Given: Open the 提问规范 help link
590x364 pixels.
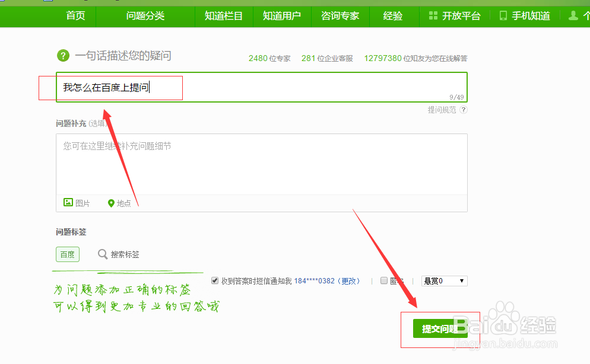Looking at the screenshot, I should [442, 110].
